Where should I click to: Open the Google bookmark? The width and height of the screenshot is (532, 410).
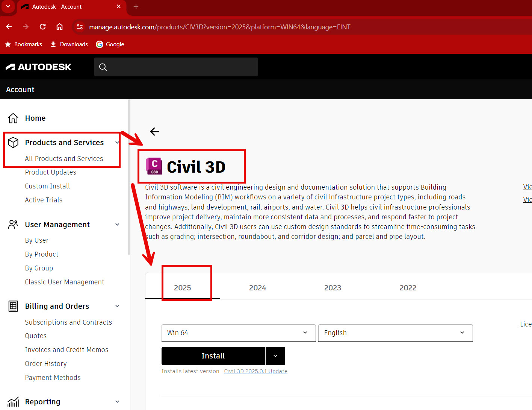point(110,44)
